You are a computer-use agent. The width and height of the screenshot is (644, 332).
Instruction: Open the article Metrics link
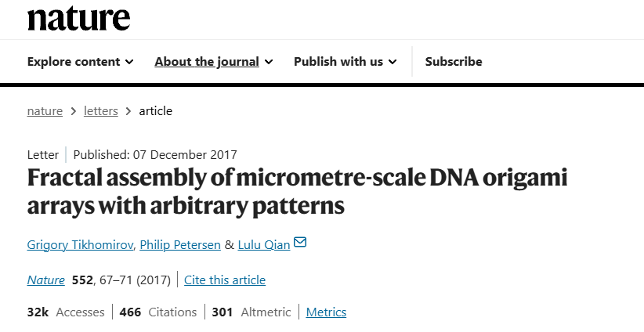point(326,312)
